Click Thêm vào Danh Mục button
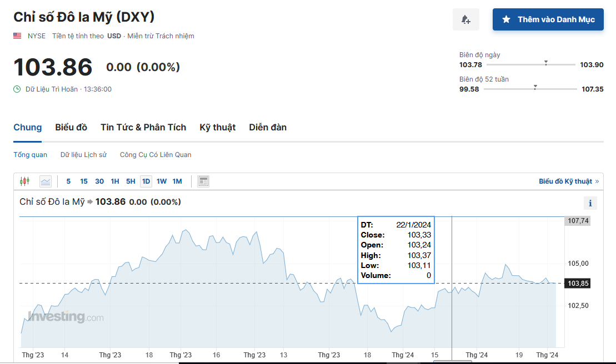616x364 pixels. point(548,19)
